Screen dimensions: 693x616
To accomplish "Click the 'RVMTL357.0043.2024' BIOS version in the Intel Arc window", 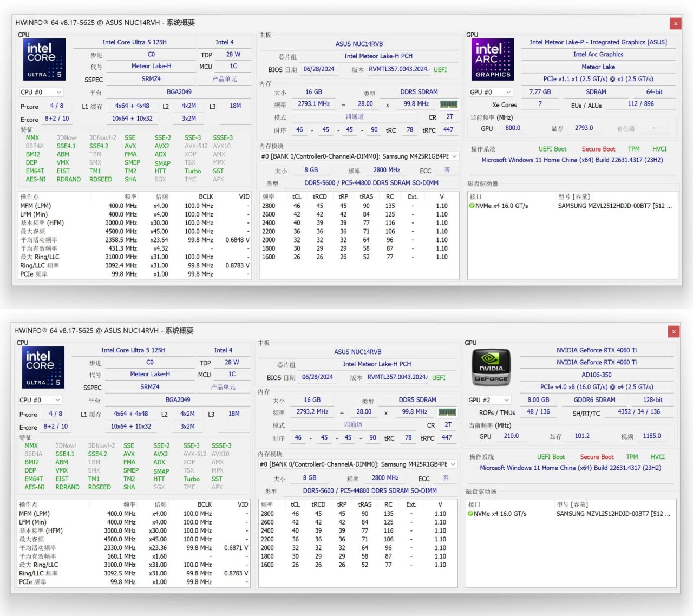I will [x=398, y=69].
